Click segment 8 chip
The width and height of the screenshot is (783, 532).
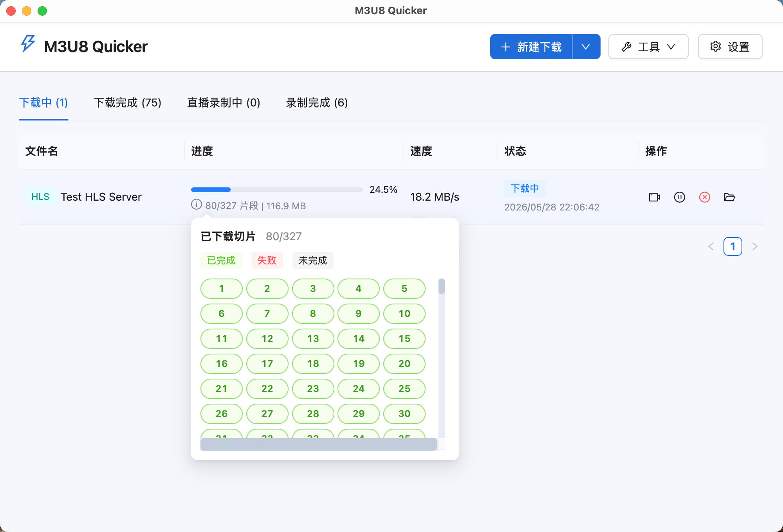313,314
